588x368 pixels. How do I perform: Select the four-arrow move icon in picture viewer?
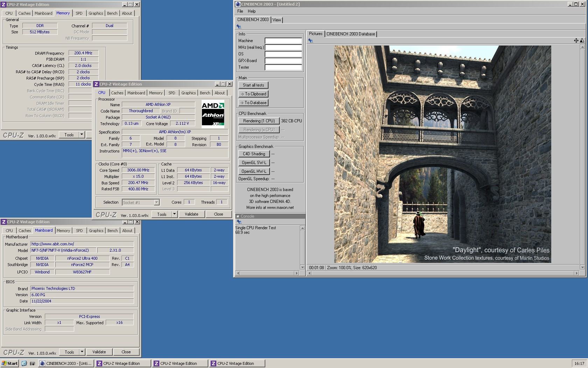576,41
